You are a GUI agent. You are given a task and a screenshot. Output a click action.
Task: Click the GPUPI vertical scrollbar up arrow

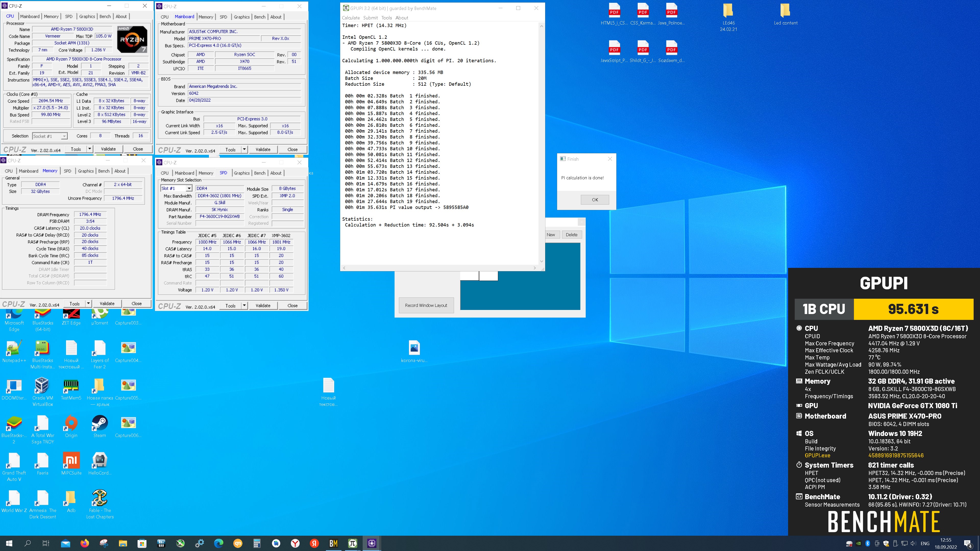(x=541, y=26)
